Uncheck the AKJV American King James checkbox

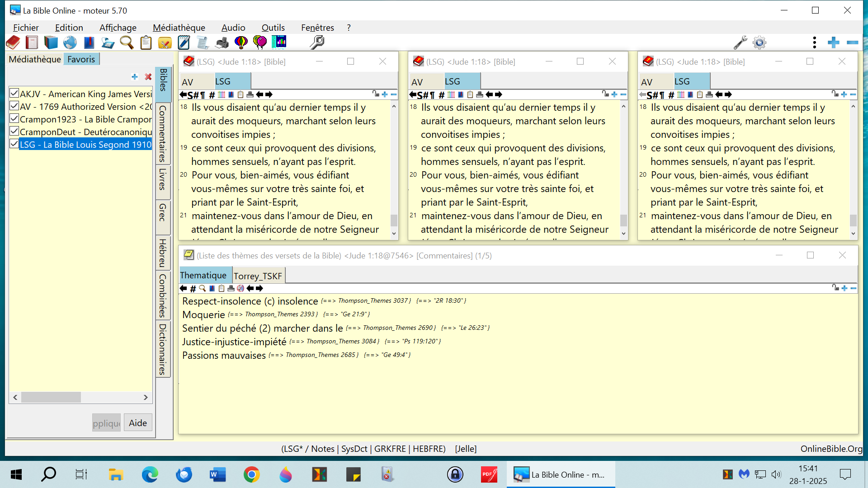[14, 94]
